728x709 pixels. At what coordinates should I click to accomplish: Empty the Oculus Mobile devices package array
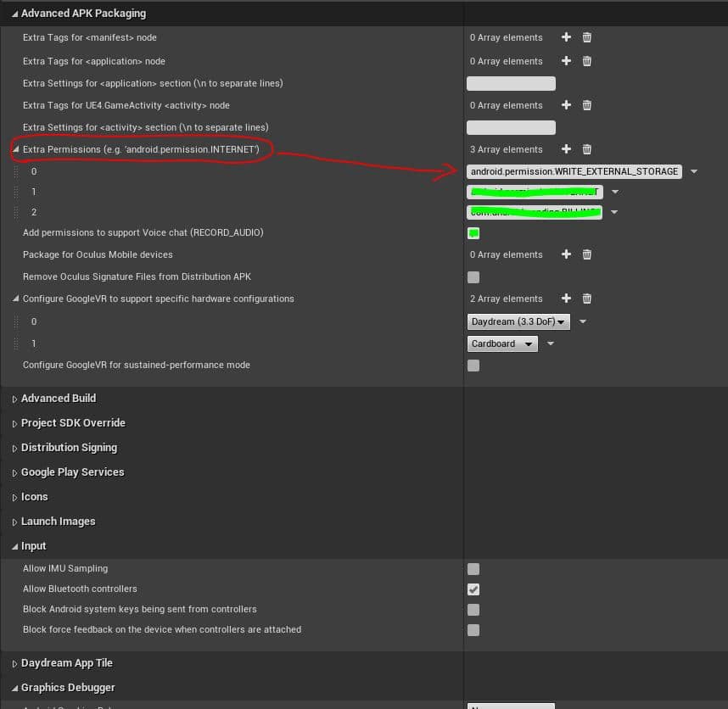click(x=585, y=254)
